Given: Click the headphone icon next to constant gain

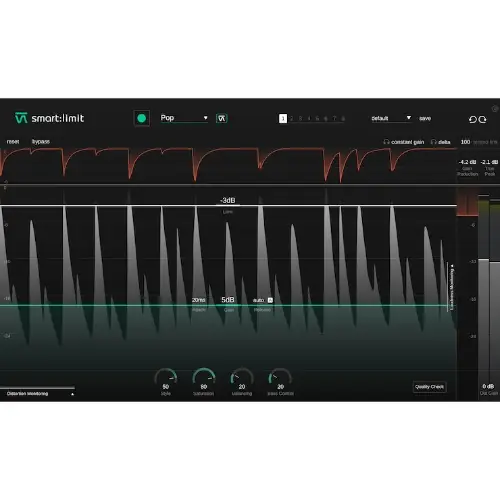Looking at the screenshot, I should coord(386,142).
